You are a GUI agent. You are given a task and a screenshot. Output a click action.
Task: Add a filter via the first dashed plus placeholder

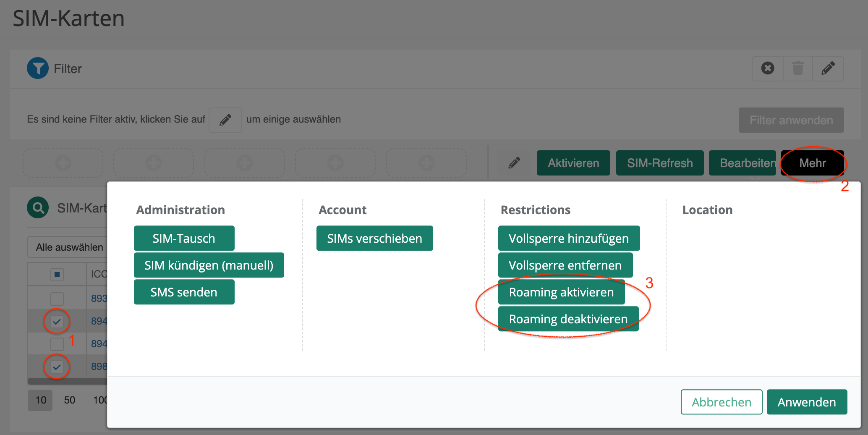pos(63,163)
